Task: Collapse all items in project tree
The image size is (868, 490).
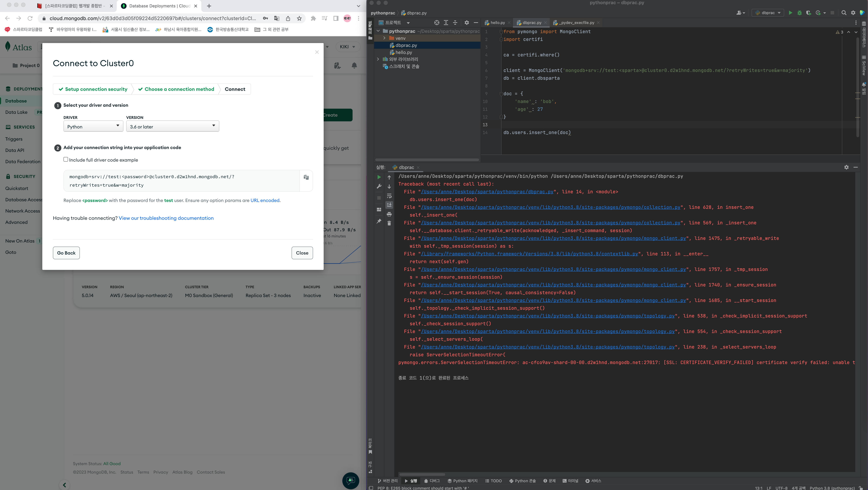Action: click(x=455, y=23)
